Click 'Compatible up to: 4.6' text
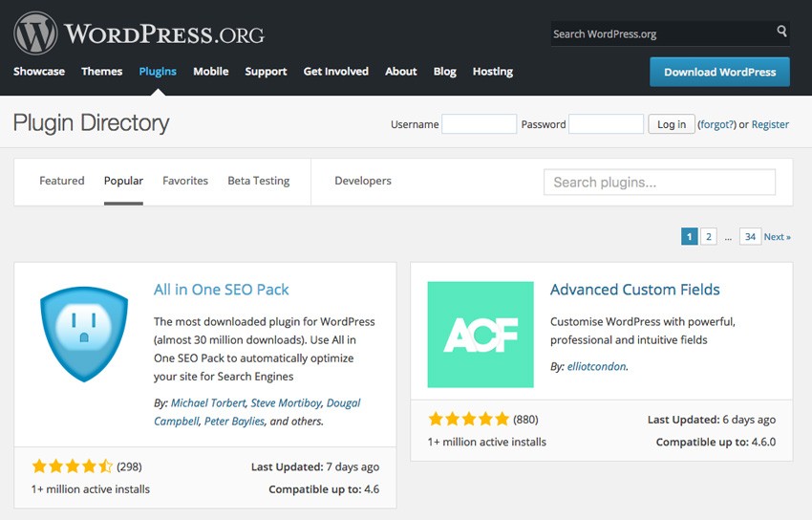812x520 pixels. pos(324,488)
